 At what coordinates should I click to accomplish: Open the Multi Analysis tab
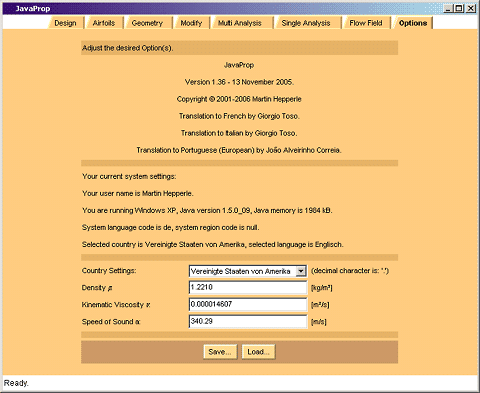240,23
